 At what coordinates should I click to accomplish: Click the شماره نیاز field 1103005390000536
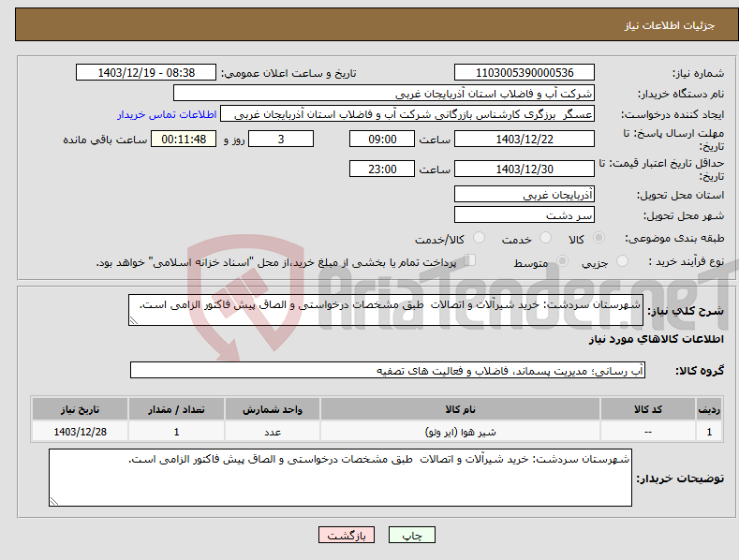(x=525, y=73)
